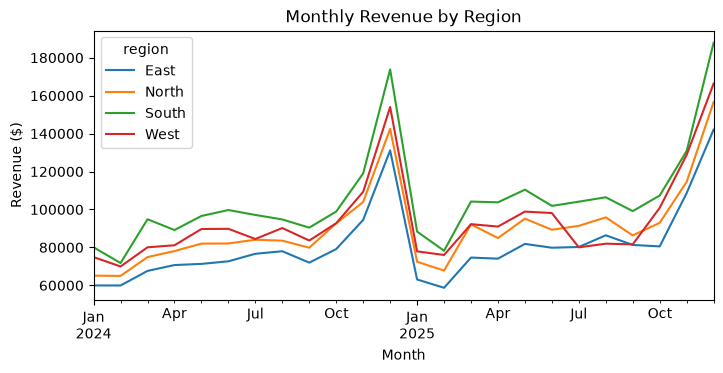Click the East line's December 2024 peak
Viewport: 723px width, 373px height.
point(390,150)
